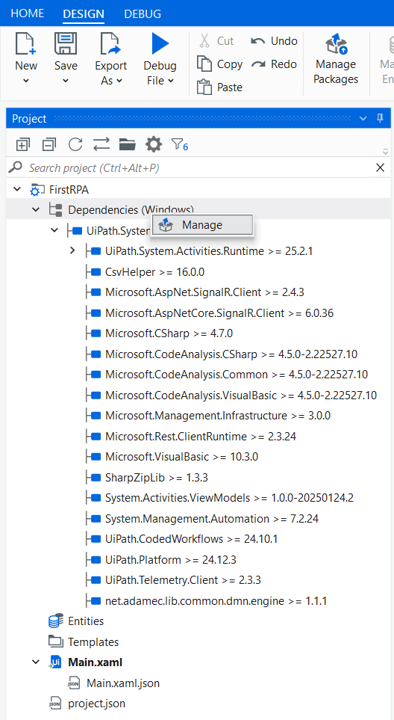Screen dimensions: 394x720
Task: Select Microsoft.CodeAnalysis.Common dependency
Action: [236, 375]
